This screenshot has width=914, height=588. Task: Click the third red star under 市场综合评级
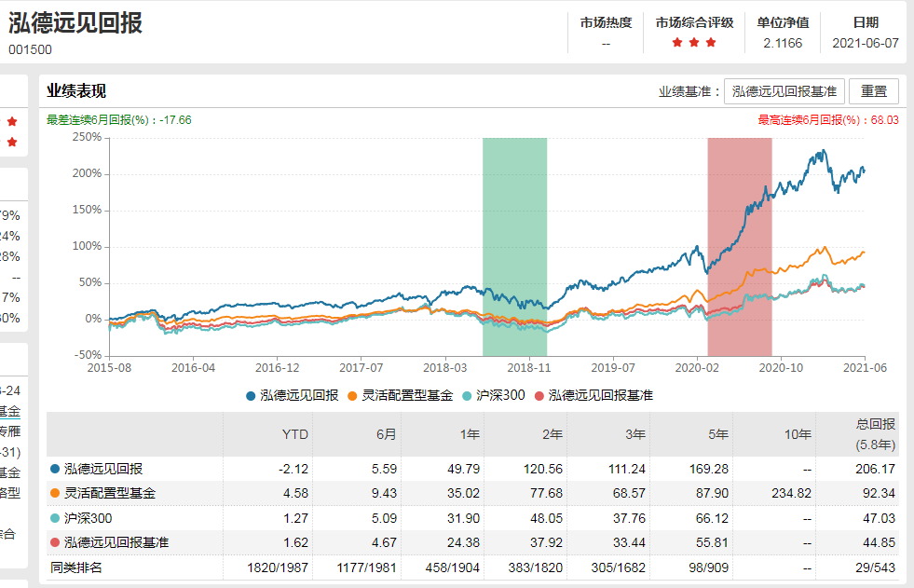coord(711,43)
